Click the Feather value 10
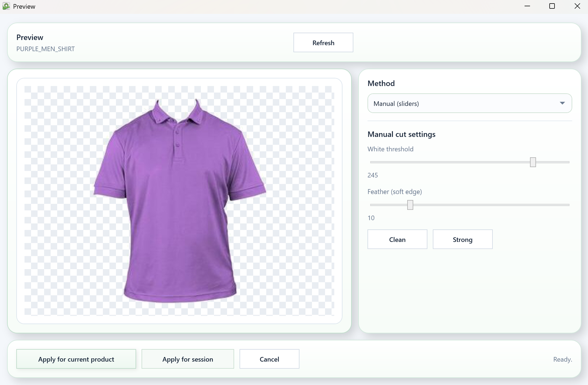The height and width of the screenshot is (385, 588). click(371, 218)
